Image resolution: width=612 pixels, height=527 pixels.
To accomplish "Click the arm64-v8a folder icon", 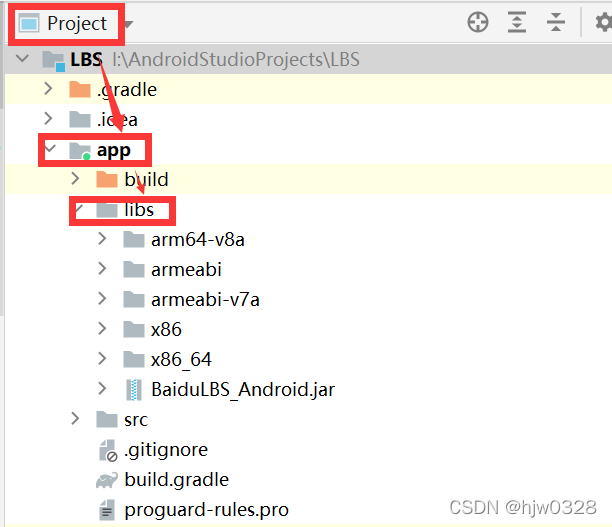I will [134, 239].
